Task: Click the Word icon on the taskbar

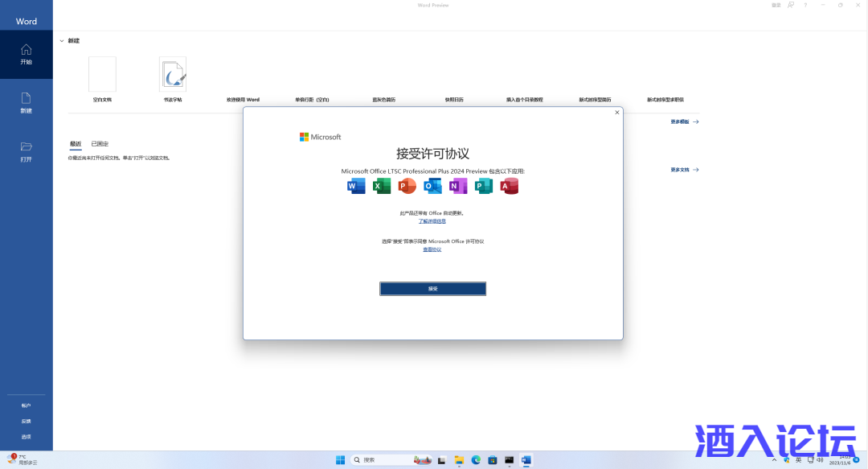Action: pyautogui.click(x=526, y=460)
